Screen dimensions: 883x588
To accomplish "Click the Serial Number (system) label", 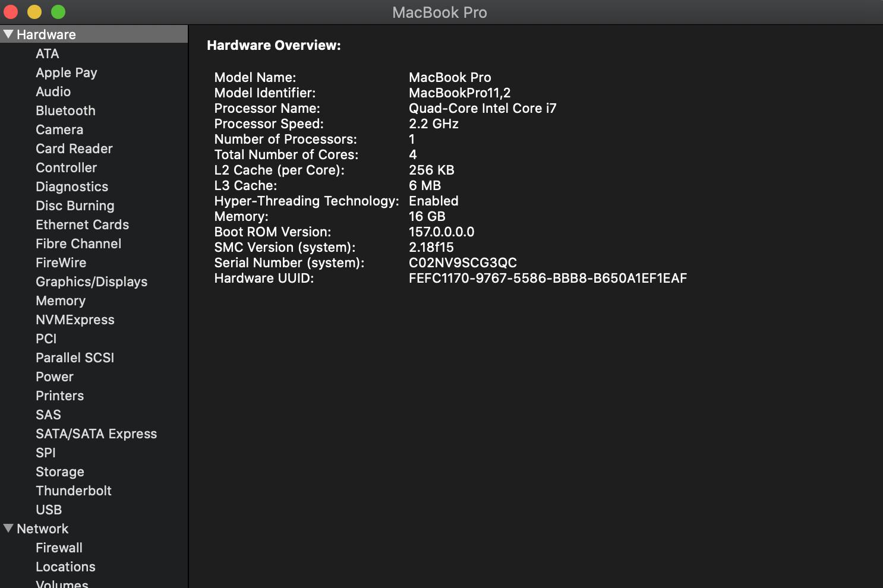I will pos(289,263).
